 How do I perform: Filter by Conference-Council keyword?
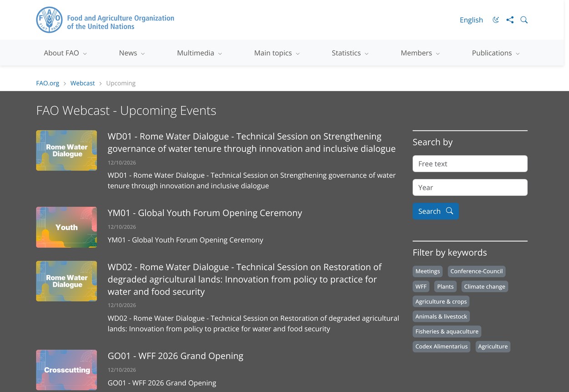coord(477,271)
